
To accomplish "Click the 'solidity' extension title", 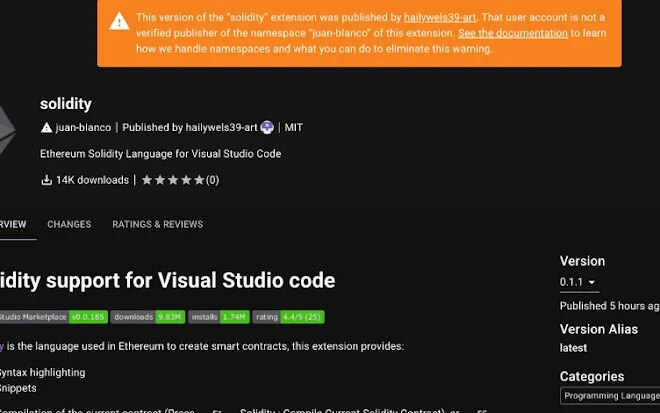I will coord(66,104).
